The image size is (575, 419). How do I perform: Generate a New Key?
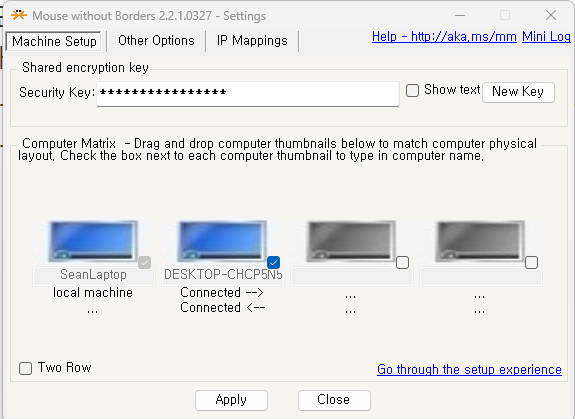pyautogui.click(x=518, y=92)
